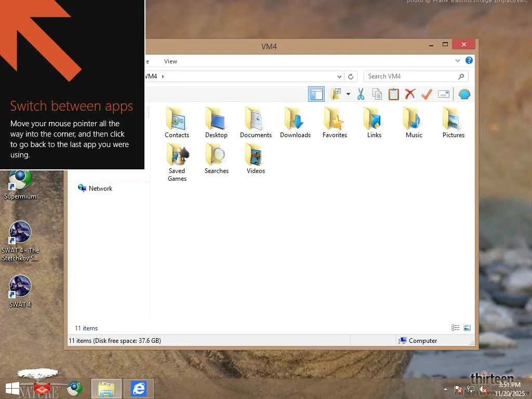The width and height of the screenshot is (532, 399).
Task: Select the Documents folder
Action: pyautogui.click(x=256, y=123)
